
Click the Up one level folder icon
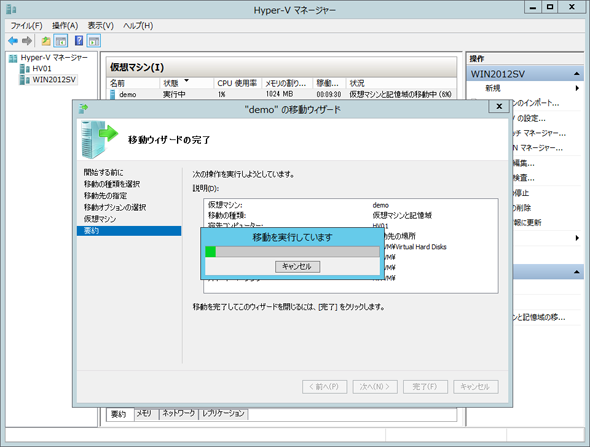click(46, 41)
